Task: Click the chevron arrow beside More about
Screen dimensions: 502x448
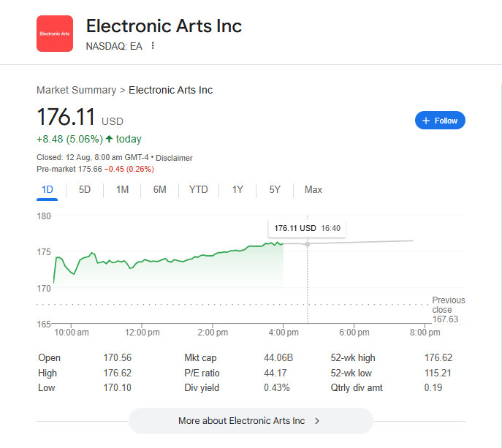Action: 317,421
